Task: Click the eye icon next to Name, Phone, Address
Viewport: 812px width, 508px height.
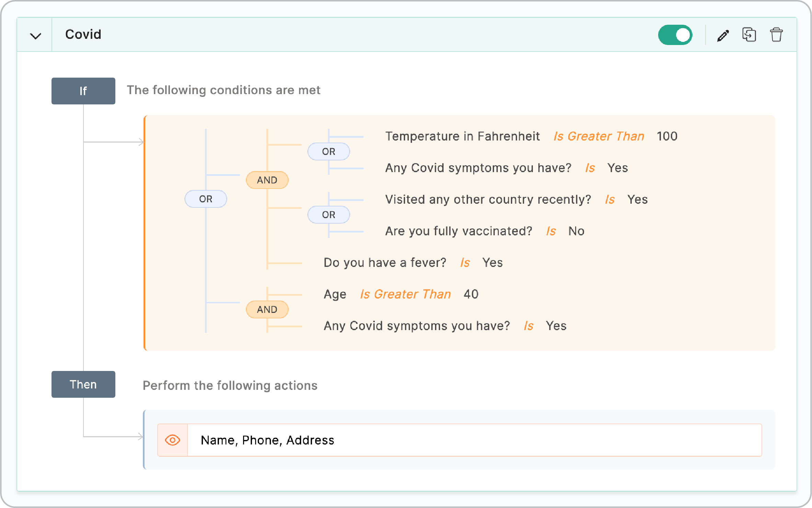Action: pyautogui.click(x=172, y=440)
